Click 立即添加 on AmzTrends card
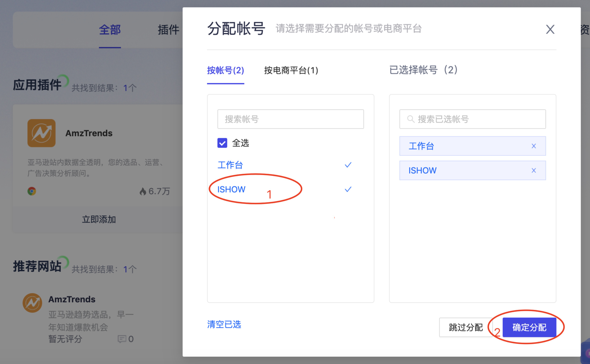The image size is (590, 364). click(99, 219)
